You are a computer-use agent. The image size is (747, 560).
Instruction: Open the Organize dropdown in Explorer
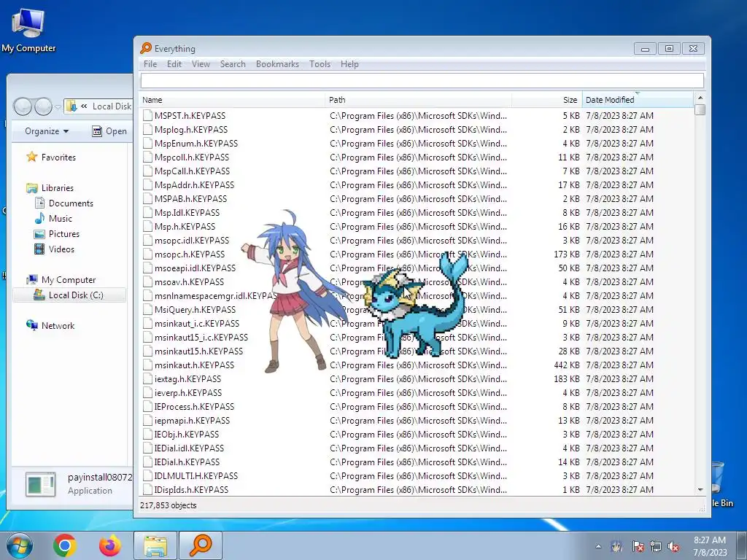(46, 131)
